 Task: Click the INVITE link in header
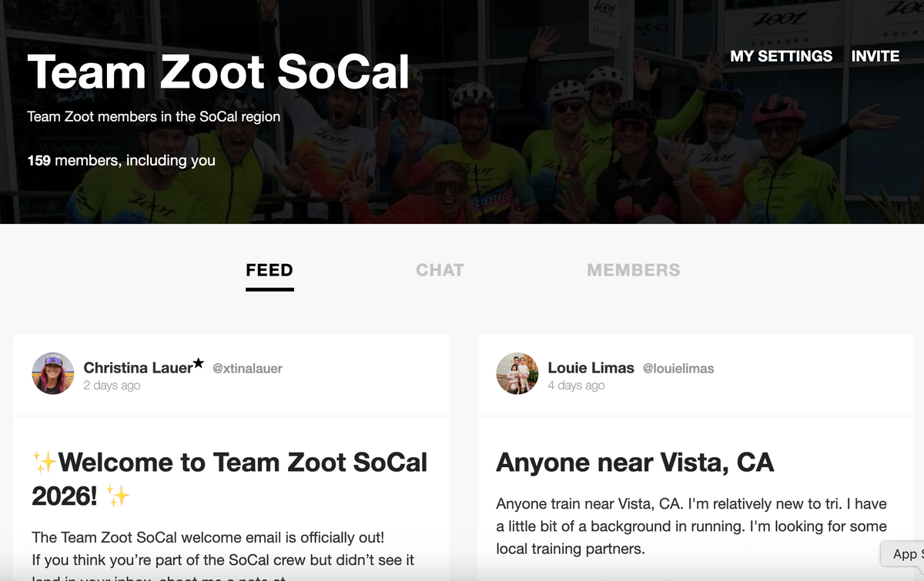click(x=875, y=56)
